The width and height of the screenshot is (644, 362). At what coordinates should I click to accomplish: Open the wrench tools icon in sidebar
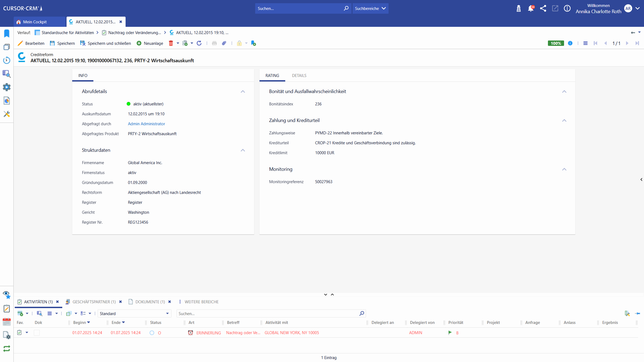7,114
